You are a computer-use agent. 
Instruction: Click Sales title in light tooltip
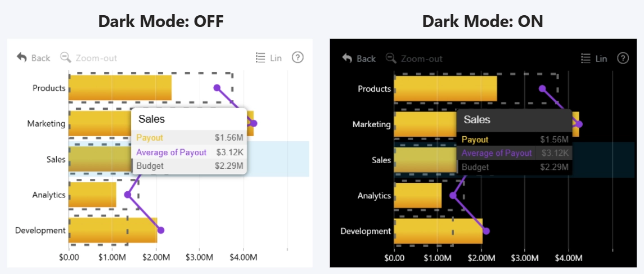[151, 119]
